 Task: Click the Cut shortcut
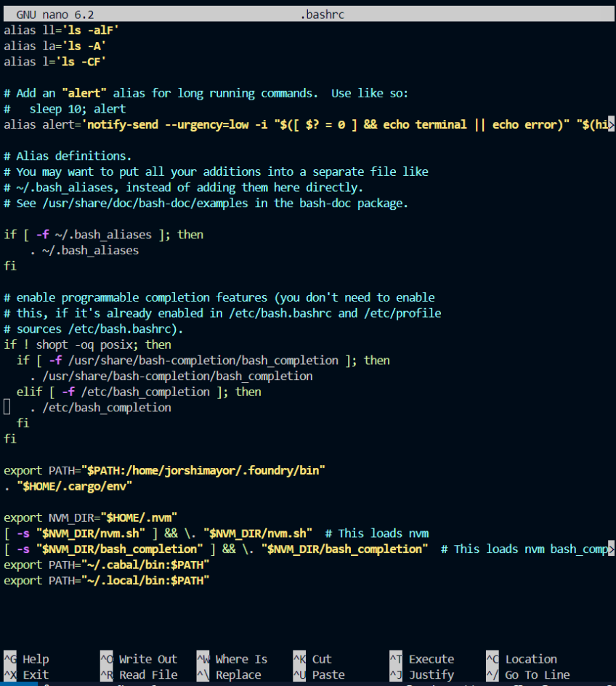point(321,658)
